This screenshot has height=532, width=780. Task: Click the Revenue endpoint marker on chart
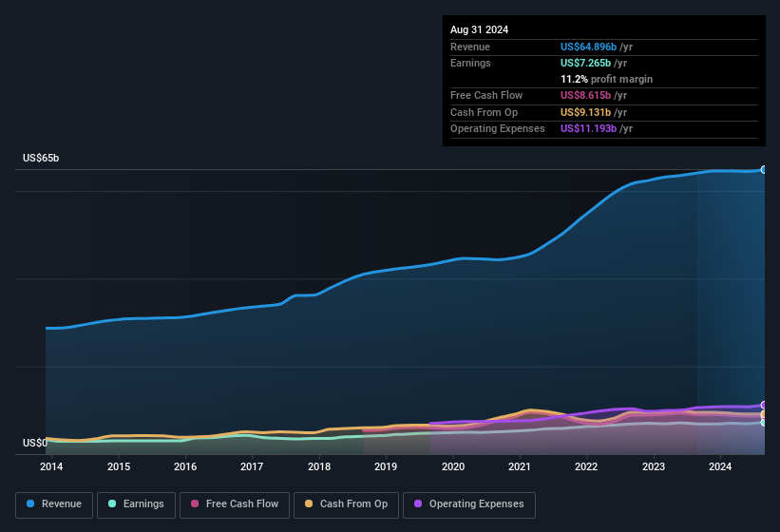(x=764, y=169)
